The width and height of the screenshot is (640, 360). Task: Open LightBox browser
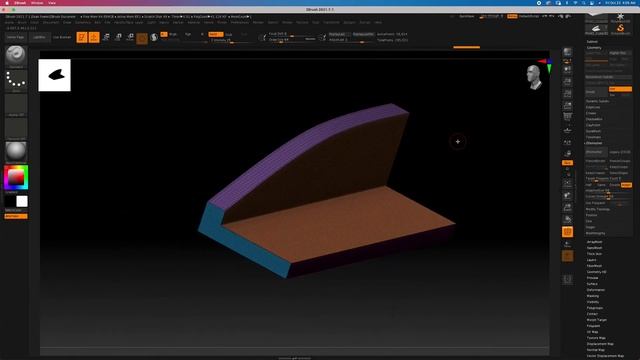(39, 37)
